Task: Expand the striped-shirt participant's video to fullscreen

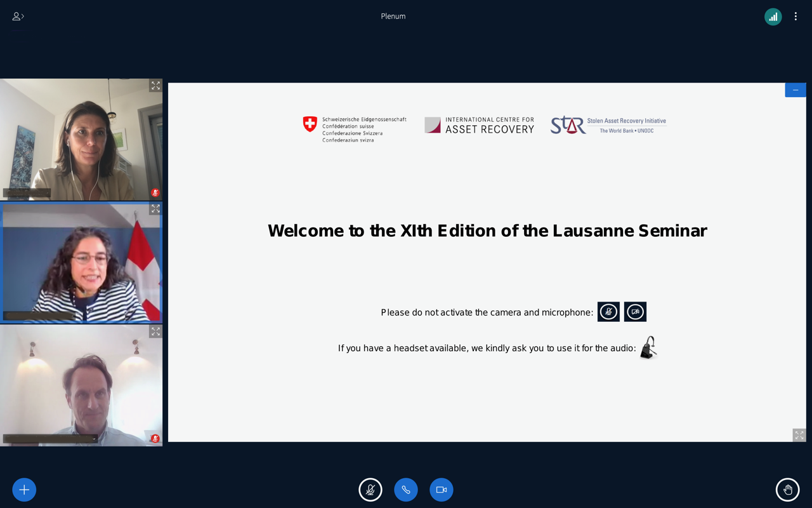Action: pos(155,208)
